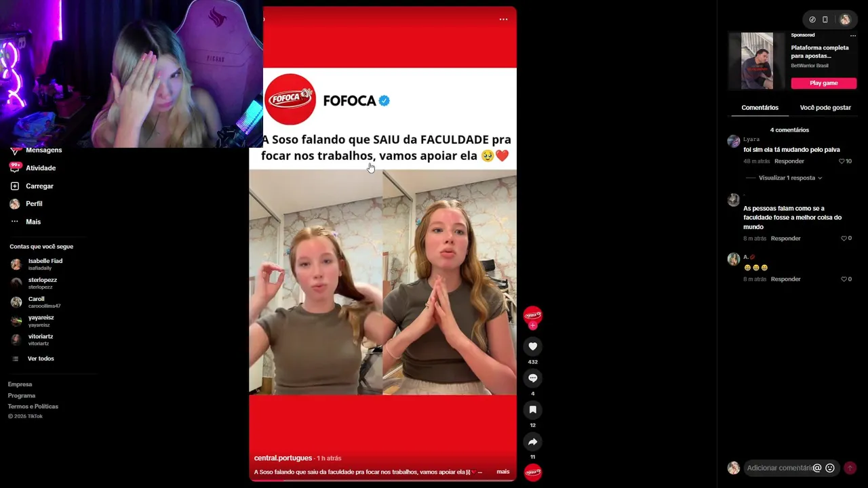
Task: Like the video with the heart icon
Action: (533, 346)
